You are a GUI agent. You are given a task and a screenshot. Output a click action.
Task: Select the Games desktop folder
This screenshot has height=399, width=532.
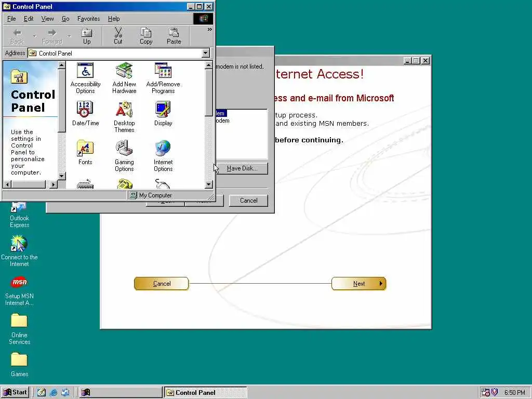(19, 365)
